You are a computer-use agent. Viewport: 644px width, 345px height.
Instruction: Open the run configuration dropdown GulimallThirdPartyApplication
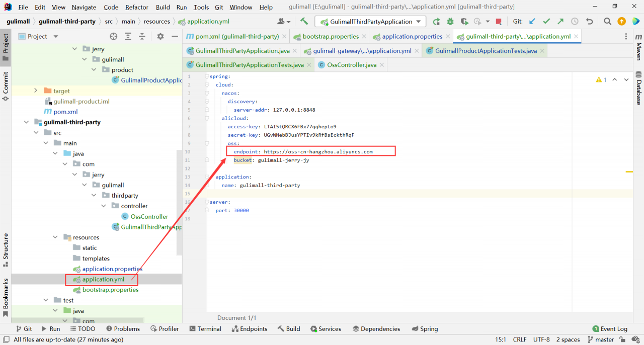[x=370, y=22]
